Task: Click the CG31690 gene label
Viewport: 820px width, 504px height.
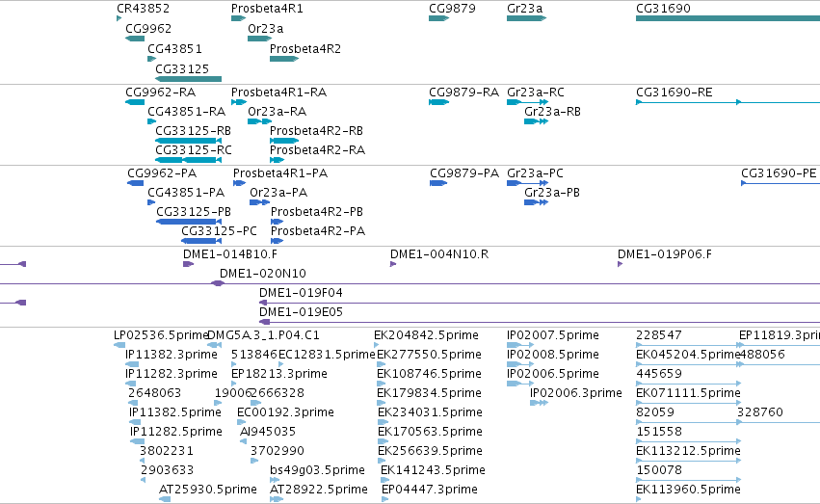Action: tap(663, 9)
